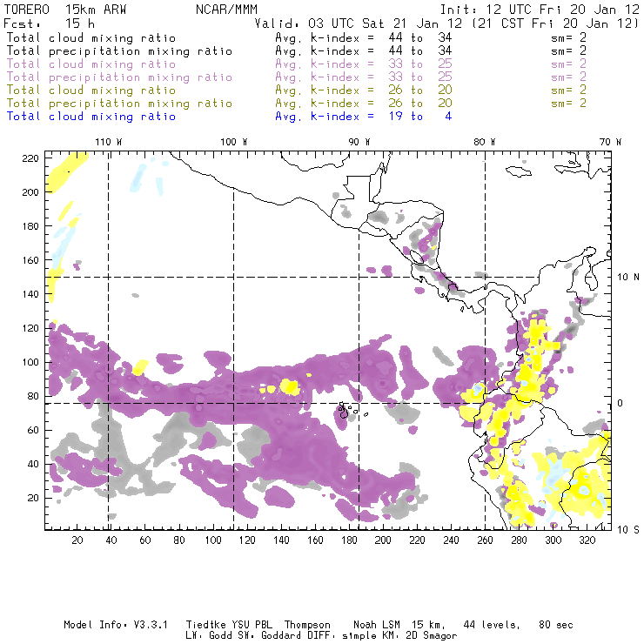The image size is (644, 644).
Task: Click the '160' tick label on vertical axis
Action: 30,260
